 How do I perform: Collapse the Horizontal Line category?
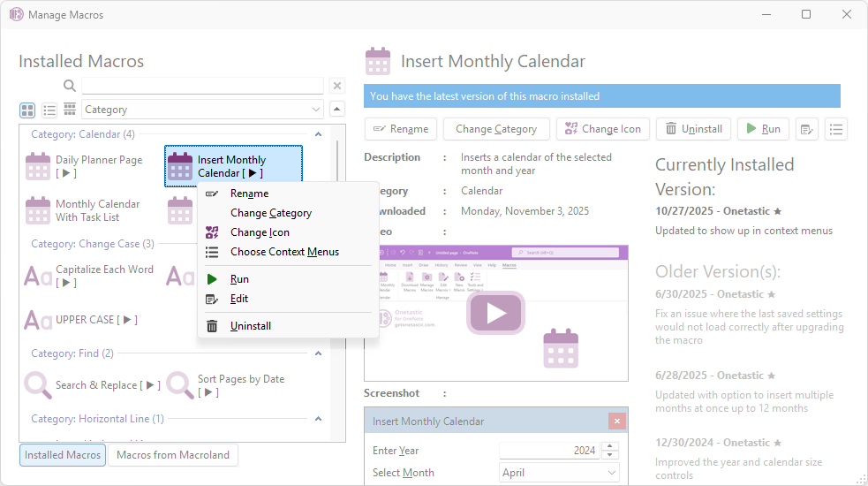[318, 419]
